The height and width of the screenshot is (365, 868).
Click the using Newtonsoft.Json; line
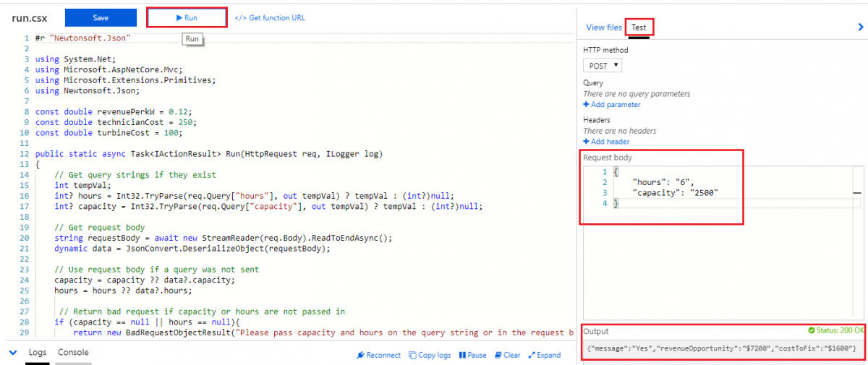click(x=87, y=91)
